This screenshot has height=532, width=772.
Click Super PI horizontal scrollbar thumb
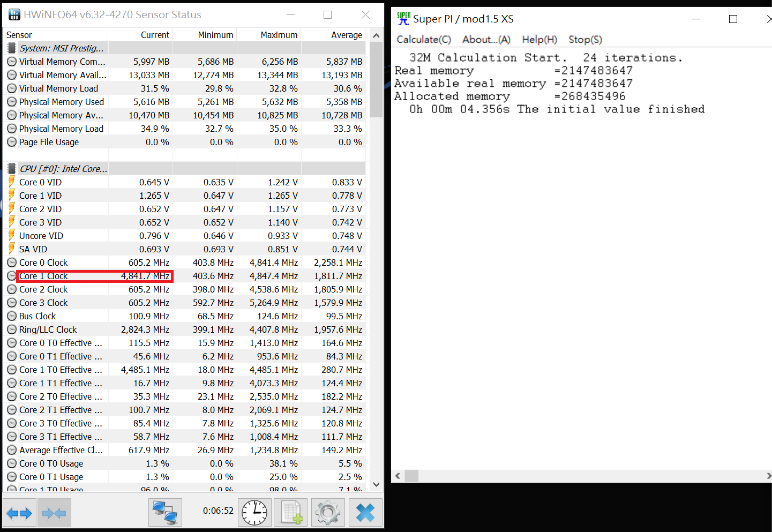coord(411,476)
